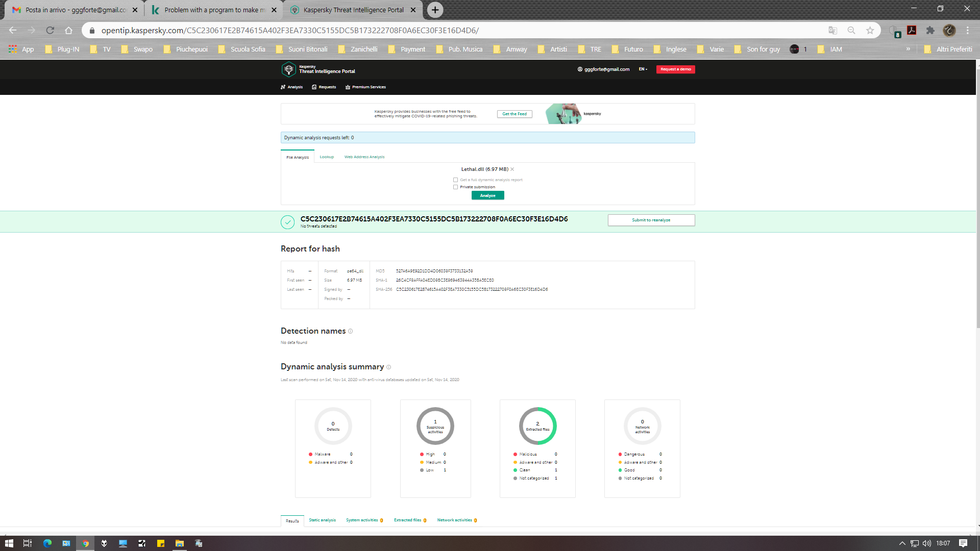Click Submit to reanalyze button
The width and height of the screenshot is (980, 551).
point(651,220)
